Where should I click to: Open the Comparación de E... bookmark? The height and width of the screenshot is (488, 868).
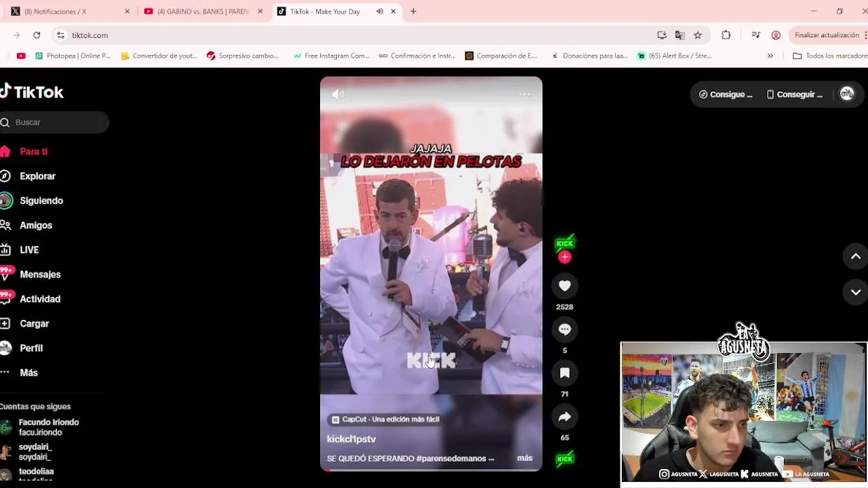point(501,56)
